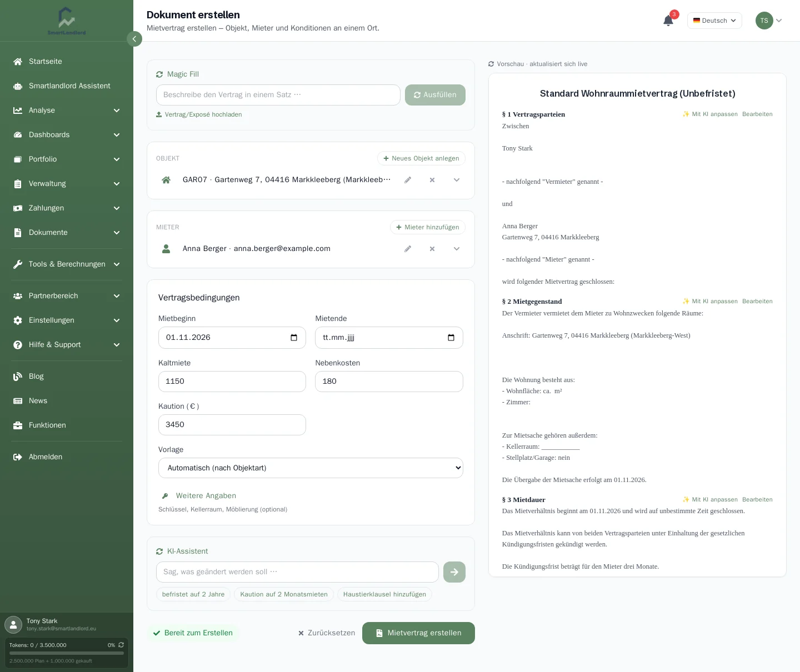Image resolution: width=800 pixels, height=672 pixels.
Task: Open the TS user avatar menu
Action: tap(769, 21)
